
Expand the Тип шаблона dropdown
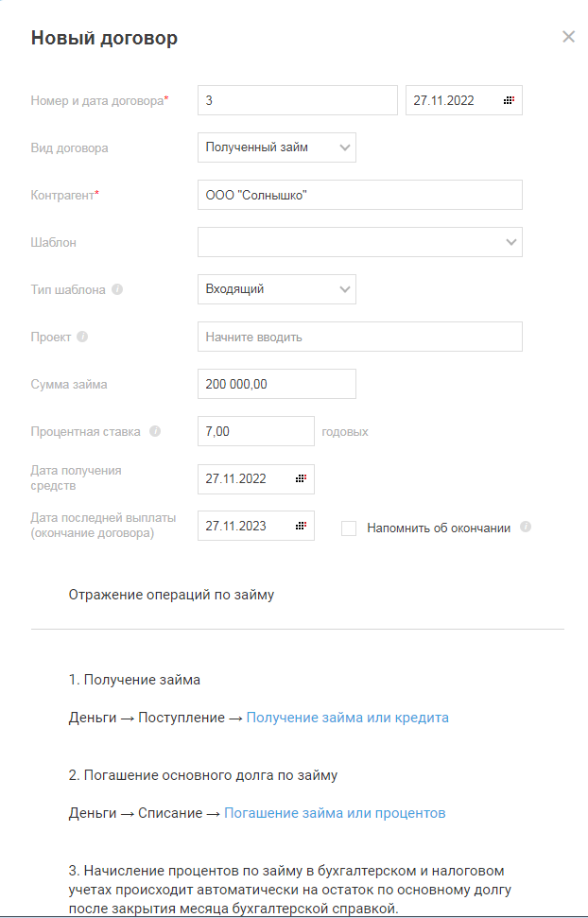click(344, 289)
